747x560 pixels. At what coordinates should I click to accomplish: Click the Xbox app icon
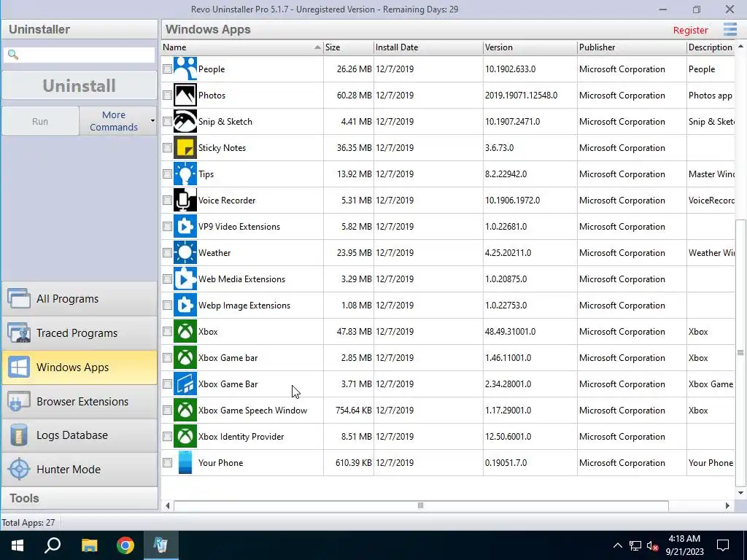click(185, 332)
